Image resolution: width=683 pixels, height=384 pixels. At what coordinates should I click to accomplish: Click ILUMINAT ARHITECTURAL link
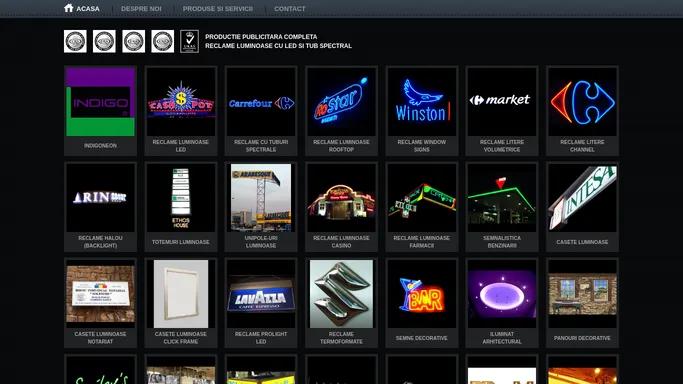[502, 338]
